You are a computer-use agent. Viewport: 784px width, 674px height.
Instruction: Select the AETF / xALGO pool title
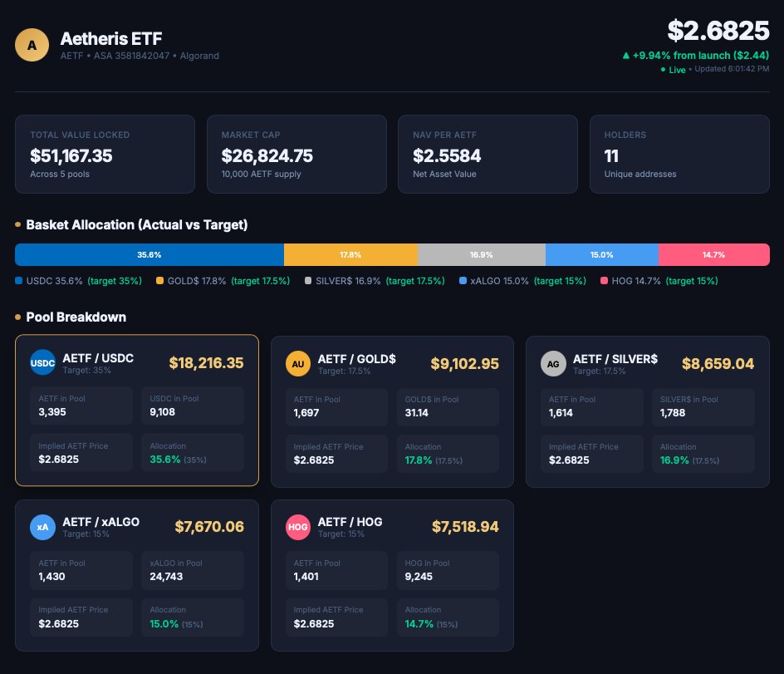tap(101, 522)
